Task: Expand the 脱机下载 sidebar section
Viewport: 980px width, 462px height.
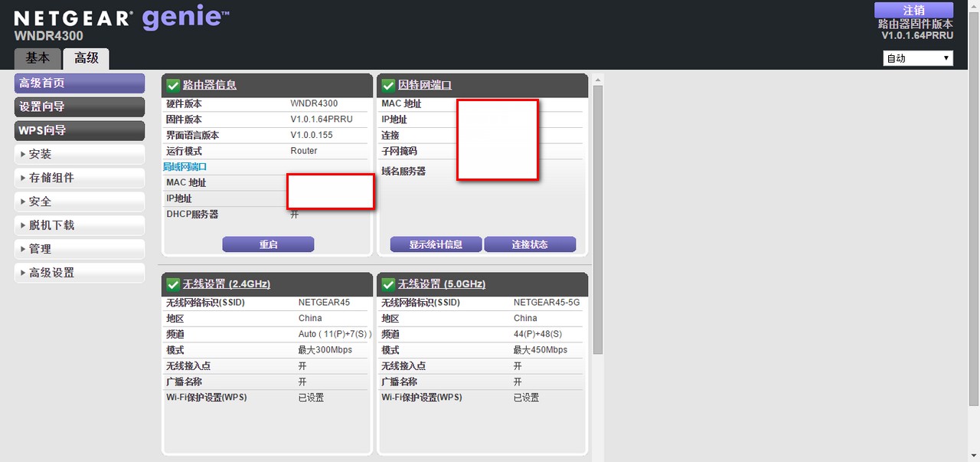Action: (80, 226)
